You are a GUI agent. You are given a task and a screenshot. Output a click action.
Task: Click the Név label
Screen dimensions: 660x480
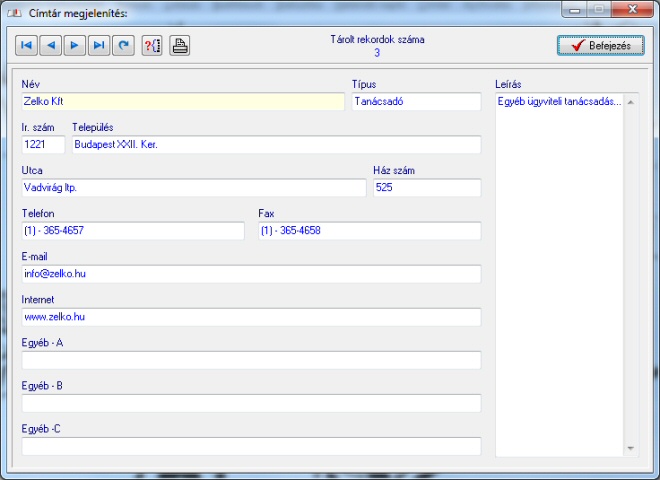coord(30,84)
